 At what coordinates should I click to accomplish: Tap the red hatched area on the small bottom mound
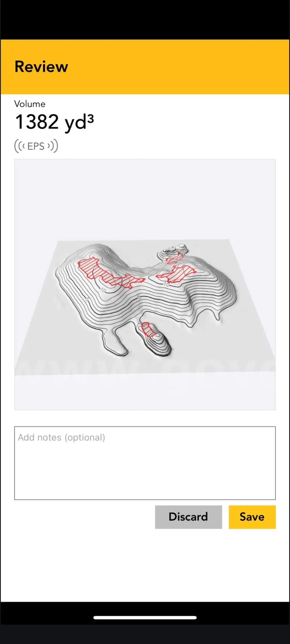click(149, 330)
